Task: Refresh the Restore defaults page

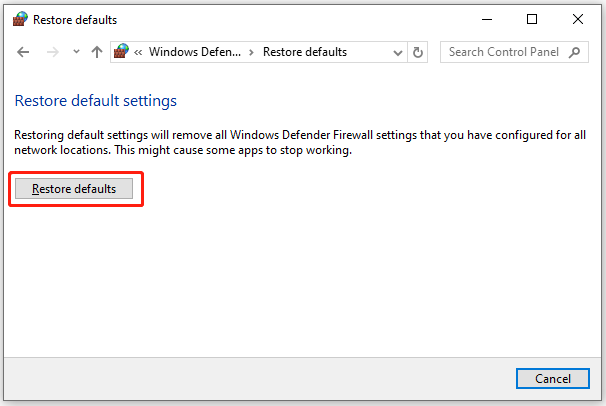Action: point(417,52)
